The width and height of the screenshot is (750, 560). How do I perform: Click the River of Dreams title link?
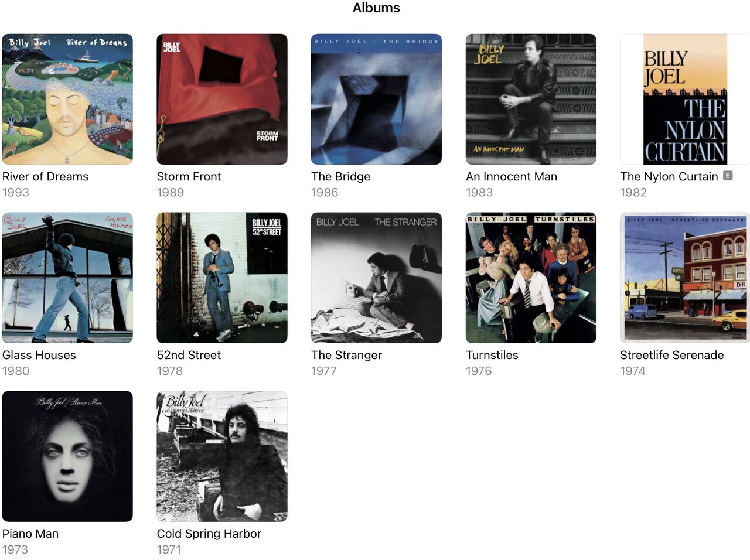click(x=45, y=176)
